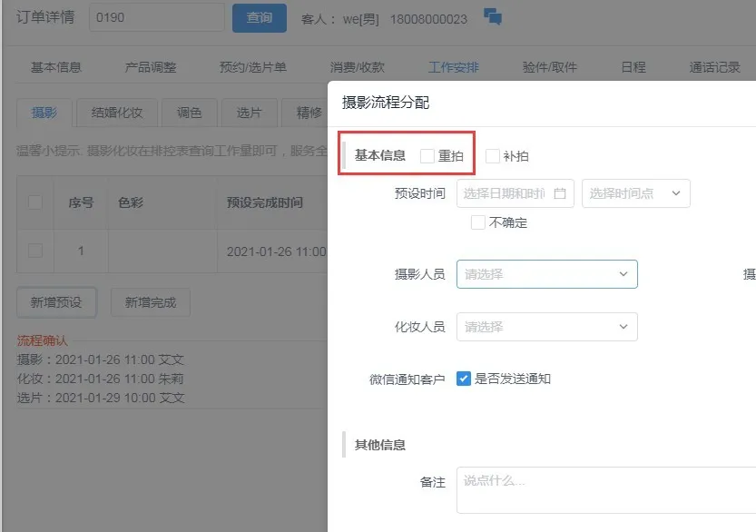Open the 消费/收款 tab
Screen dimensions: 756x532
click(357, 67)
